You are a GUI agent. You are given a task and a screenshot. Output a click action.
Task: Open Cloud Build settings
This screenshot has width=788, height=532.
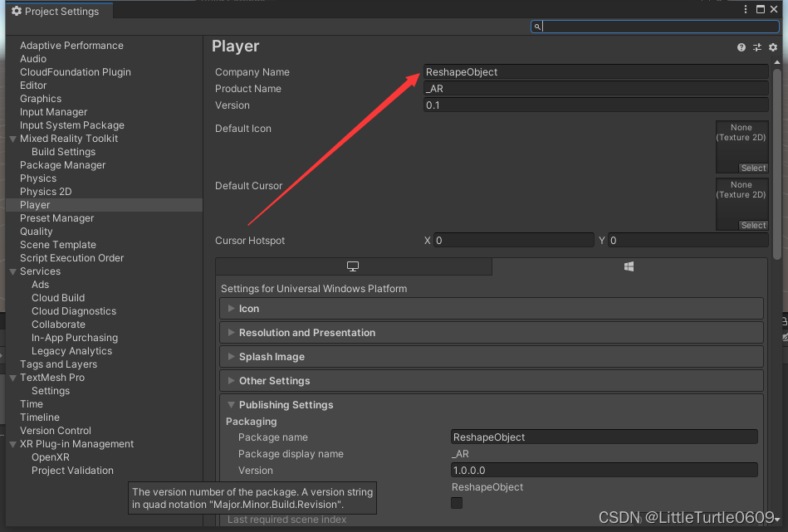pos(58,298)
